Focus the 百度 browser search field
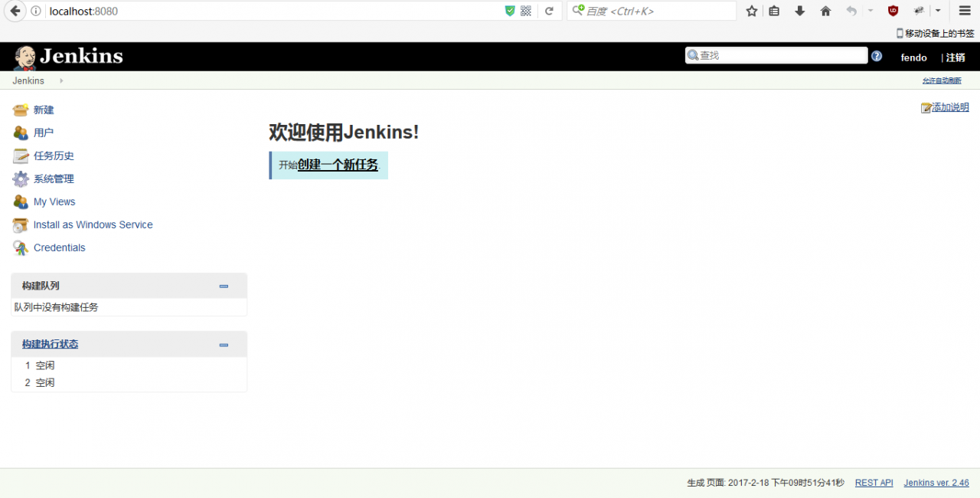 coord(652,11)
